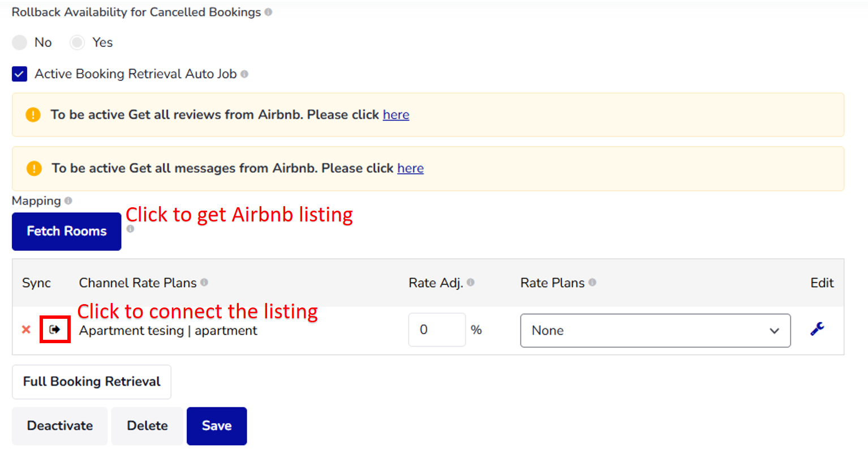Click info icon beside Active Booking Retrieval

point(244,74)
